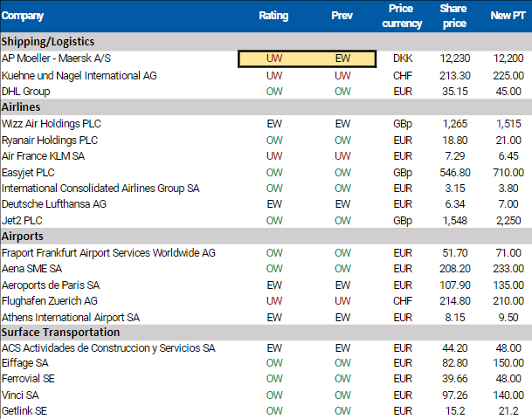Viewport: 532px width, 419px height.
Task: Click the Jet2 PLC new PT 2,250
Action: coord(508,220)
